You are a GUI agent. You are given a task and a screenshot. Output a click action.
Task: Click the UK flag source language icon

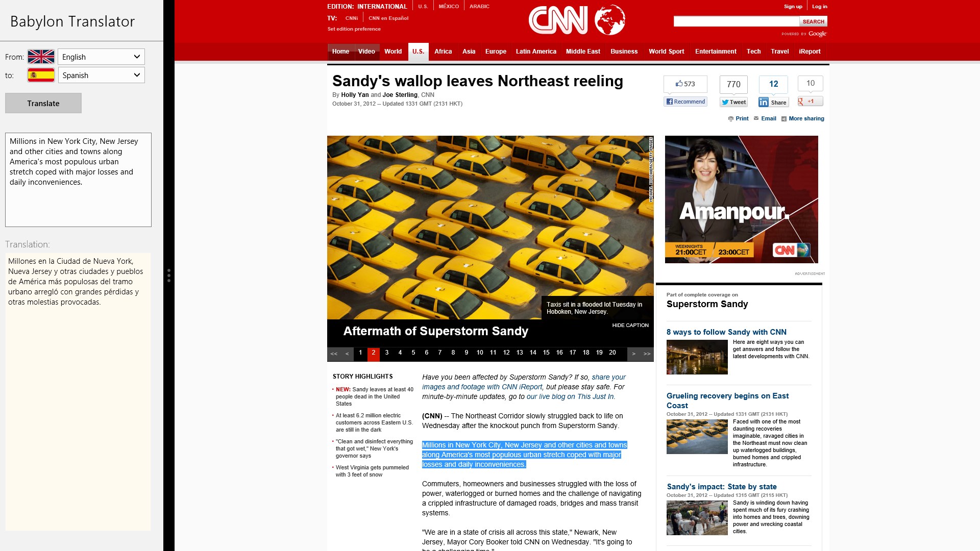coord(41,57)
